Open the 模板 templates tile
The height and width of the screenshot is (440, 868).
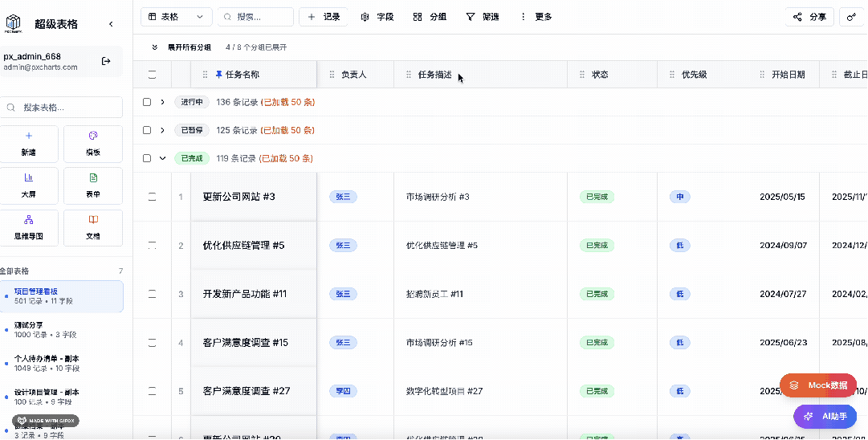tap(93, 144)
